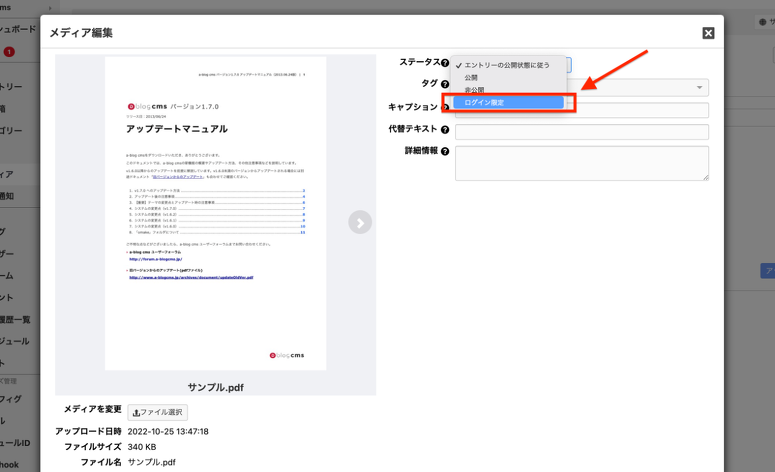Show help for 詳細情報
The image size is (775, 472).
[x=445, y=151]
